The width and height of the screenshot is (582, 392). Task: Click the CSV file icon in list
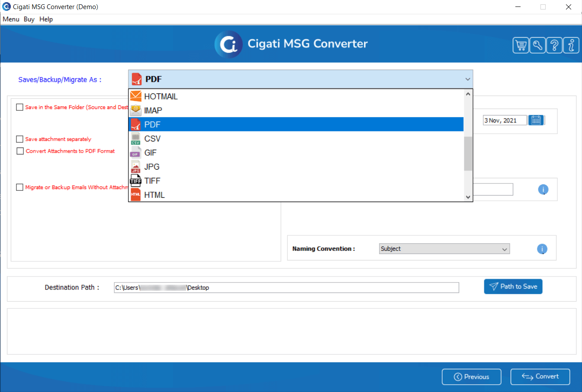pyautogui.click(x=136, y=138)
